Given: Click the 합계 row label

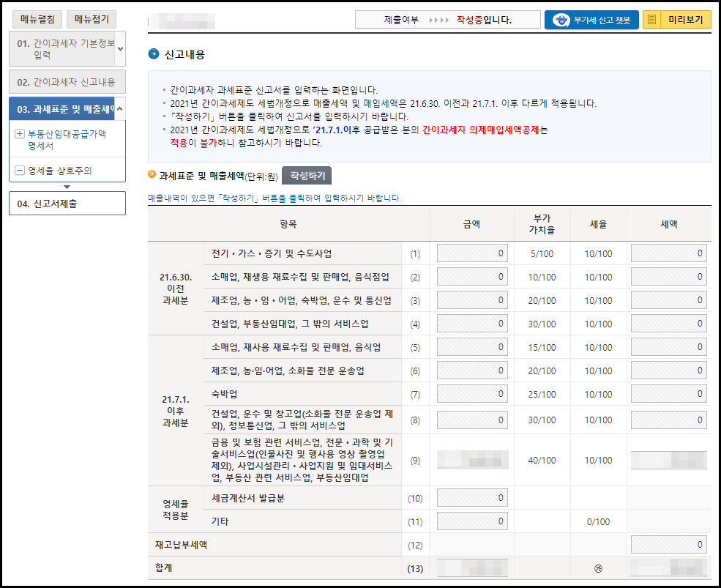Looking at the screenshot, I should 164,567.
